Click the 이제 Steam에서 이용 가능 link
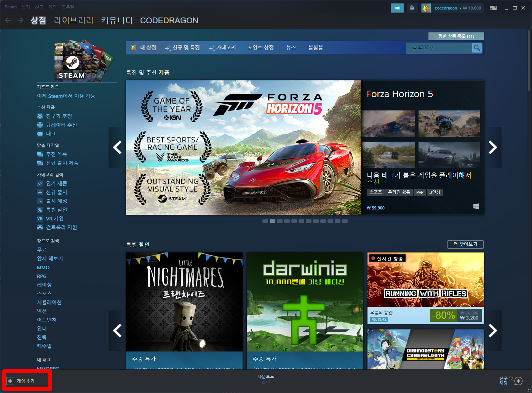This screenshot has width=532, height=393. click(66, 96)
